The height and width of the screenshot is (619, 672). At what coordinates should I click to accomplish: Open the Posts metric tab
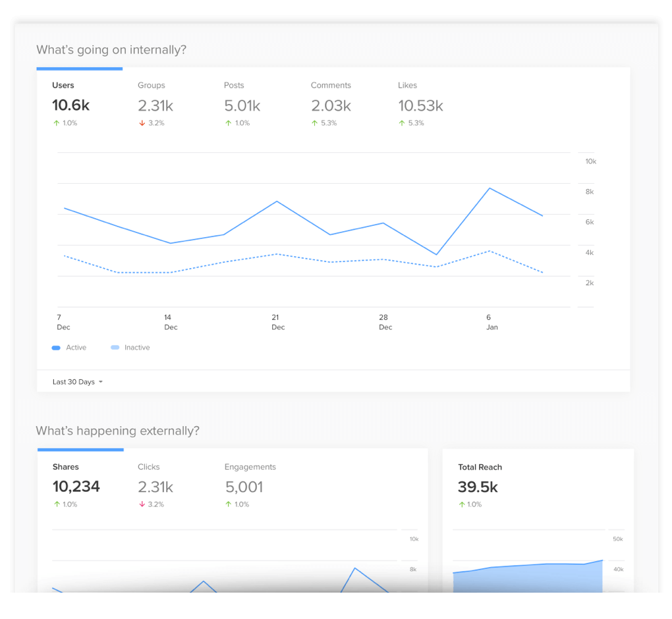[x=242, y=104]
